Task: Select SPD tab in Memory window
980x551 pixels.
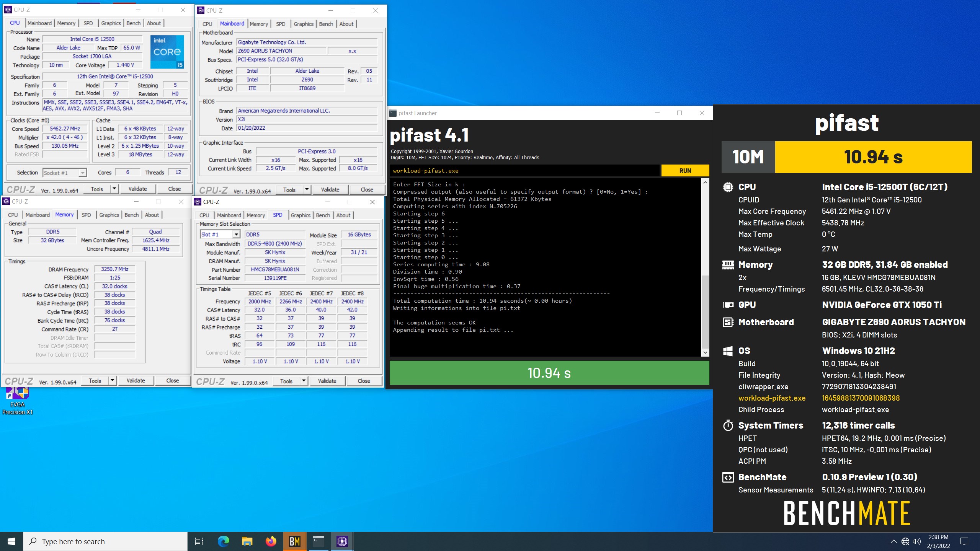Action: [x=86, y=215]
